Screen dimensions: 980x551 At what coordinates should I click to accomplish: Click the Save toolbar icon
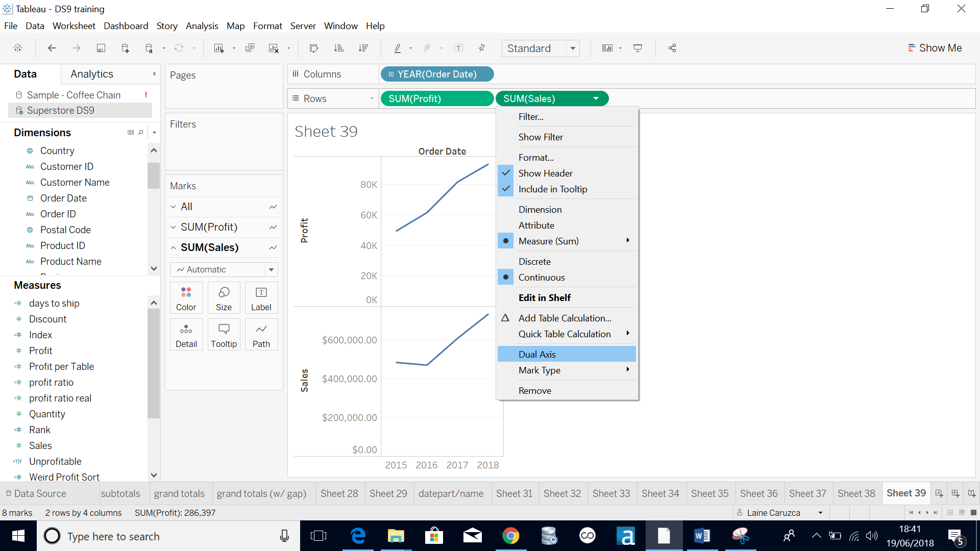tap(101, 48)
